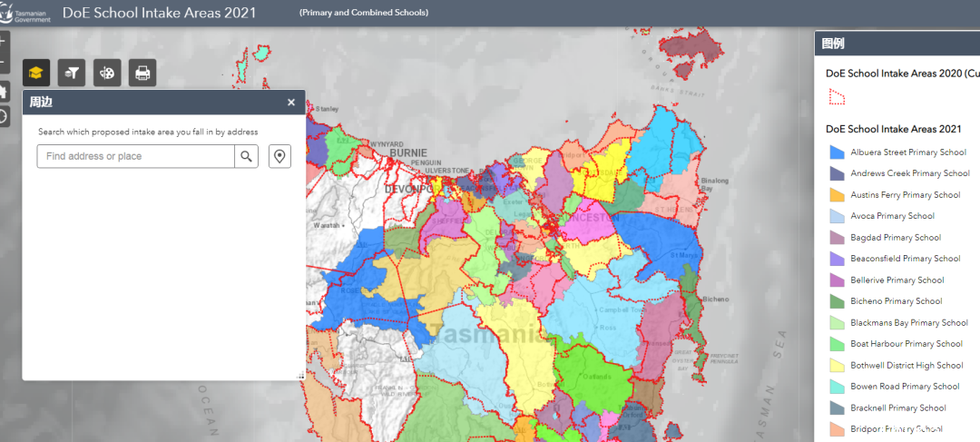
Task: Close the 周边 search panel
Action: coord(291,103)
